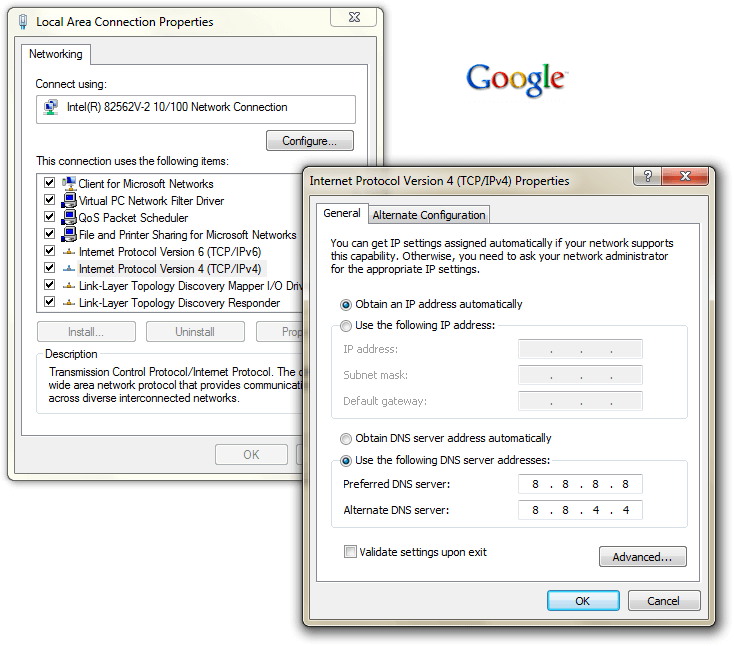734x646 pixels.
Task: Select Use the following DNS server addresses
Action: (x=345, y=461)
